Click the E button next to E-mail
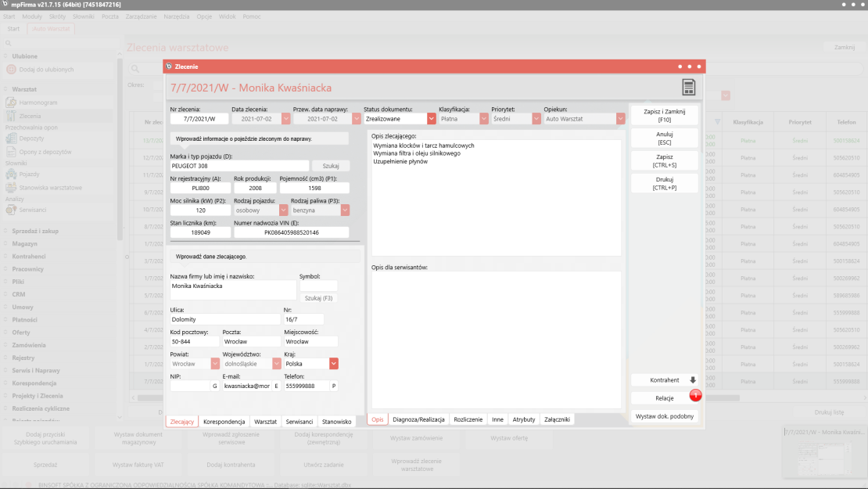This screenshot has height=489, width=868. [x=276, y=386]
